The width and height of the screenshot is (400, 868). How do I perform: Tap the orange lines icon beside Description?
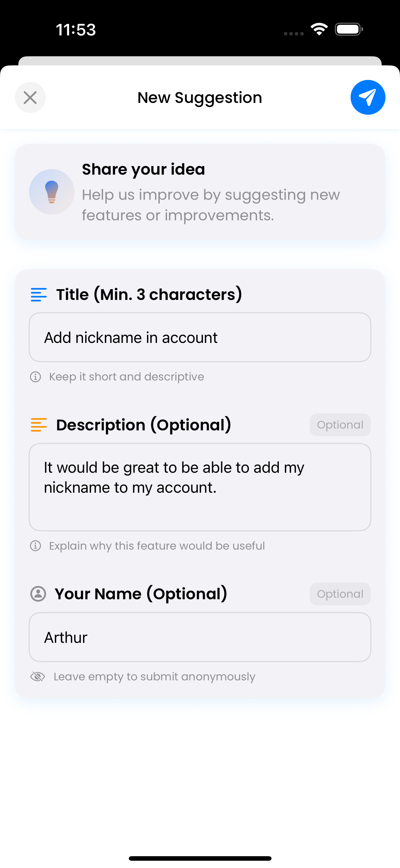[38, 425]
